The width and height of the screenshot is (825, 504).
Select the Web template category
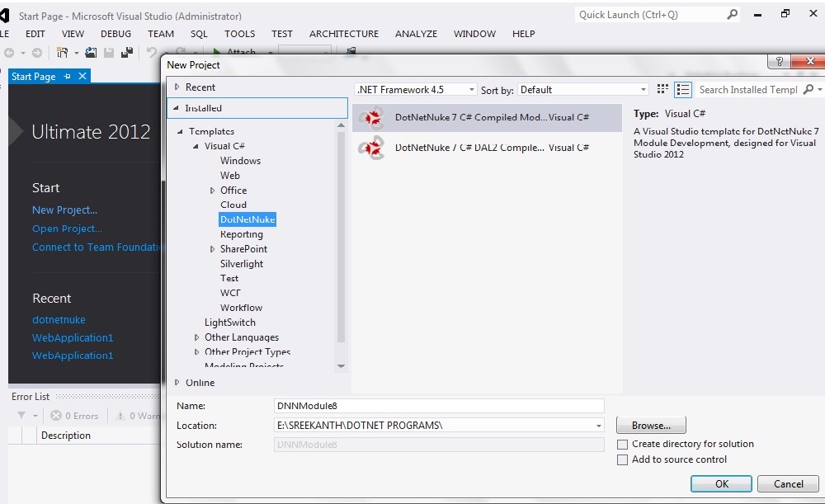click(230, 176)
